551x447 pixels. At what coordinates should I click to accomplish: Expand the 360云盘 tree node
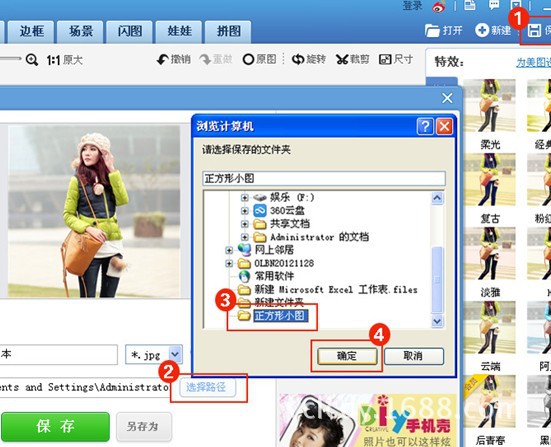pos(245,210)
